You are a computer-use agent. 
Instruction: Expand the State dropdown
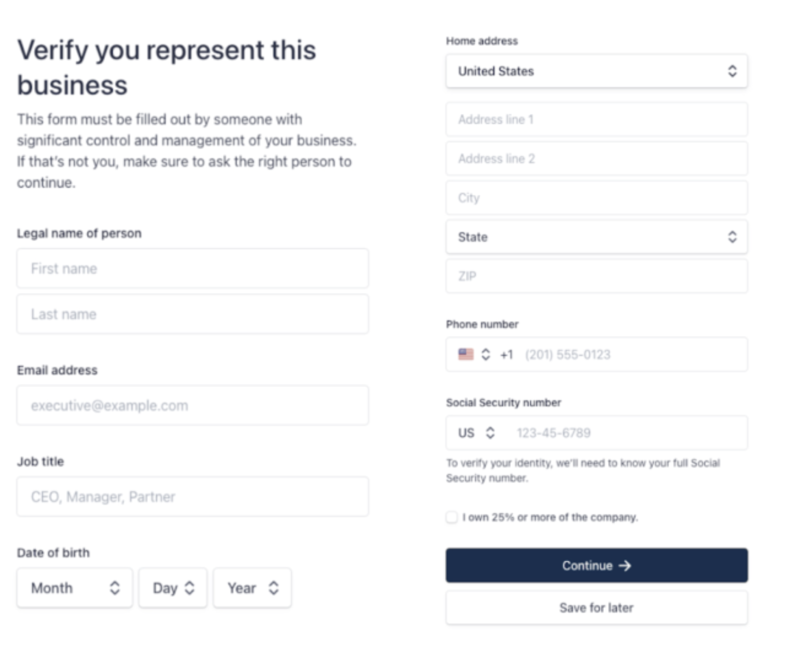tap(597, 237)
